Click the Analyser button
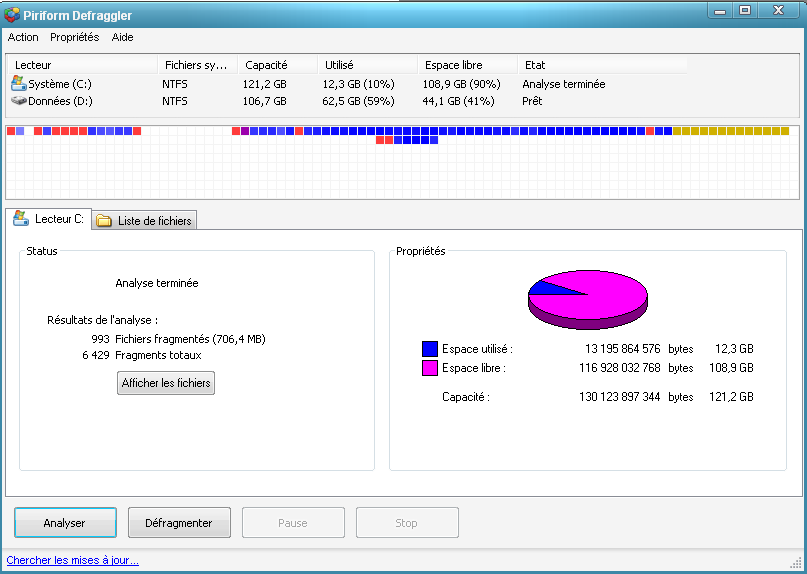This screenshot has width=807, height=574. [x=65, y=523]
